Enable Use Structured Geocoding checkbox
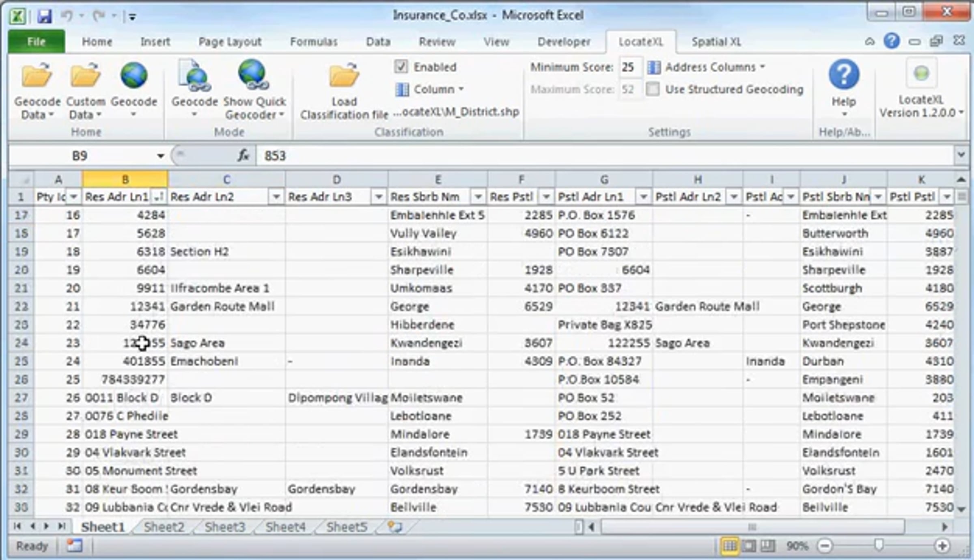This screenshot has height=560, width=974. pyautogui.click(x=653, y=89)
